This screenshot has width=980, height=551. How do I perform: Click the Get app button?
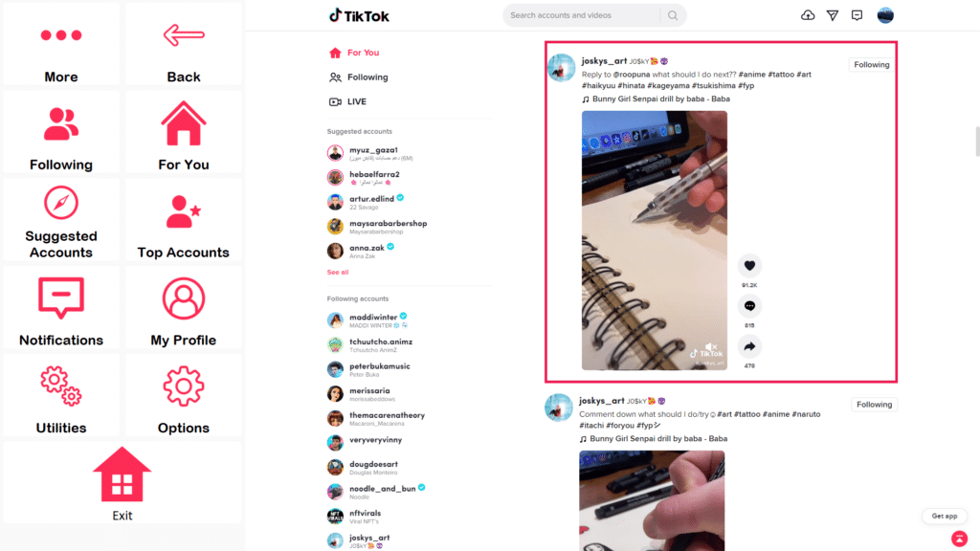(944, 516)
